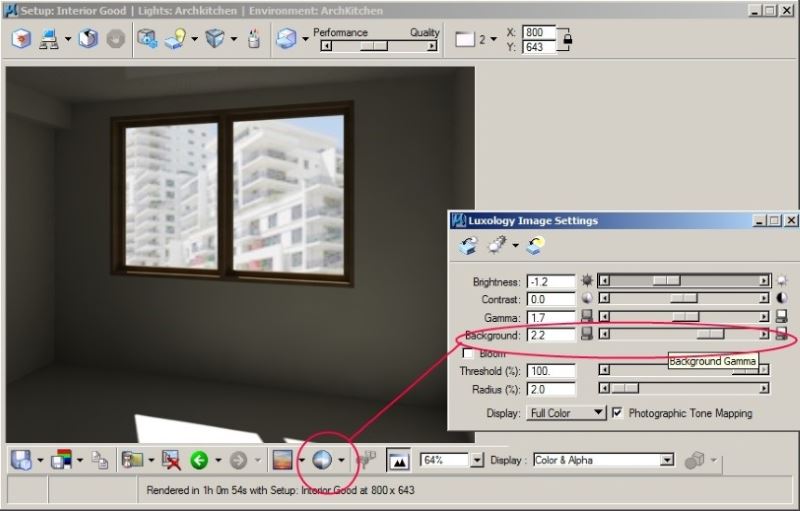Click the render cube icon in top toolbar
Screen dimensions: 800x511
click(x=214, y=40)
